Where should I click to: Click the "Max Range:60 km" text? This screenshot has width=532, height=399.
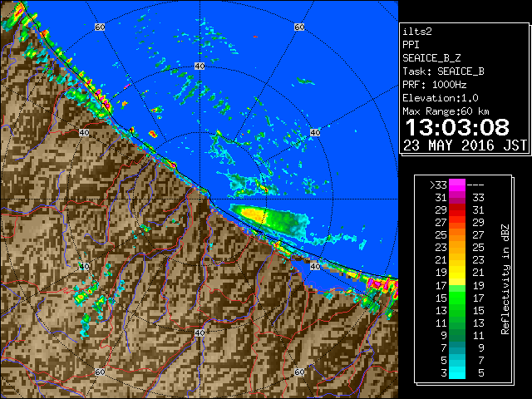tap(446, 111)
